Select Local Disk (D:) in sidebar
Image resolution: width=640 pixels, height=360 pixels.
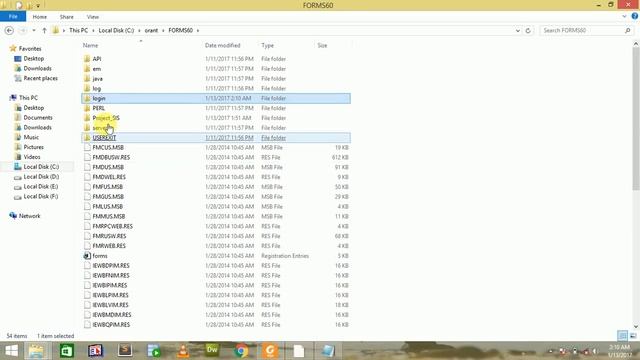tap(41, 177)
